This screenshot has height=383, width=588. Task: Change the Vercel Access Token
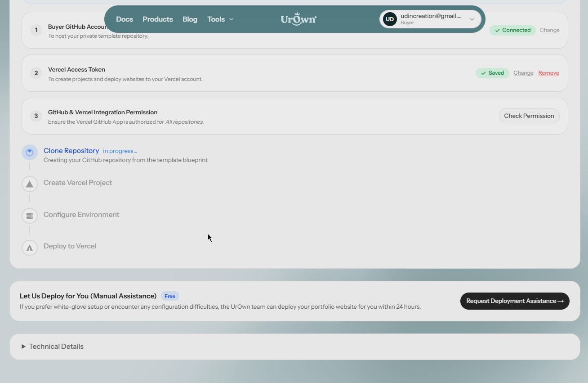pyautogui.click(x=523, y=73)
